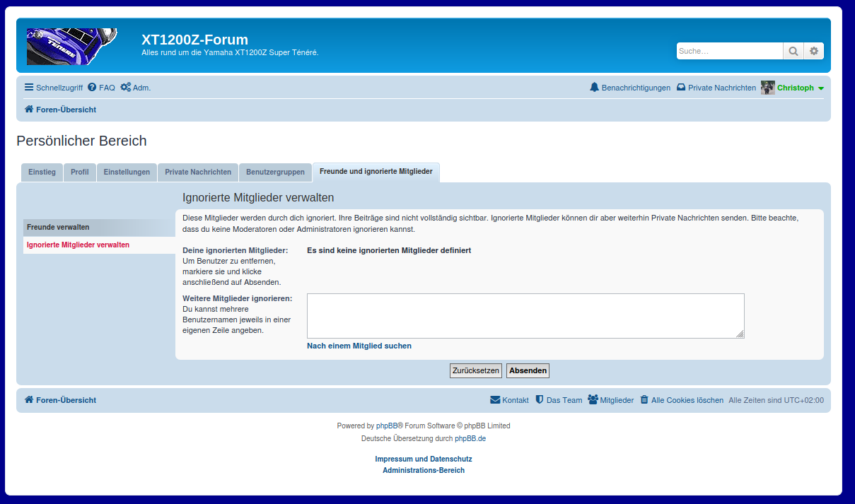Click the inbox icon for Private Nachrichten
This screenshot has width=855, height=504.
(681, 88)
